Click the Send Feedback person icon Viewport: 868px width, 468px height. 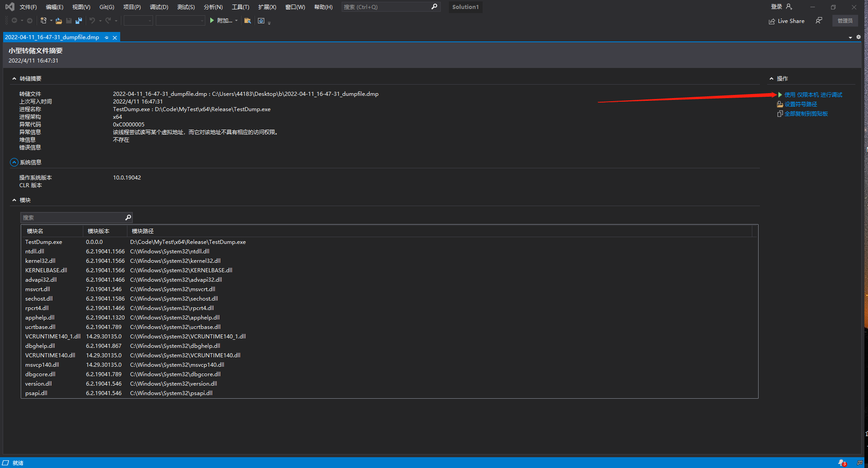click(819, 21)
